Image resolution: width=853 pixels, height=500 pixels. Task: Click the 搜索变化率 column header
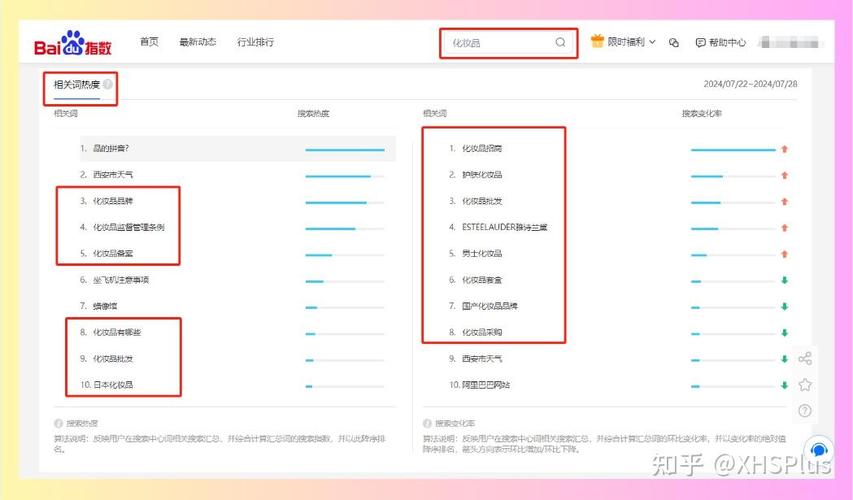pyautogui.click(x=702, y=113)
